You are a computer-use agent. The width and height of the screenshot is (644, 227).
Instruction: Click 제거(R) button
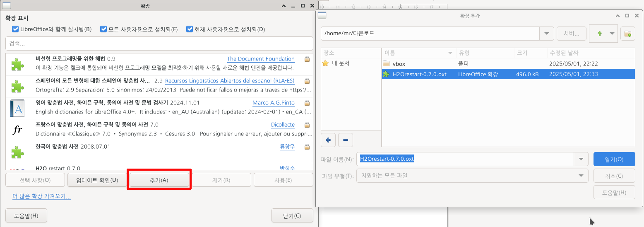click(x=221, y=180)
